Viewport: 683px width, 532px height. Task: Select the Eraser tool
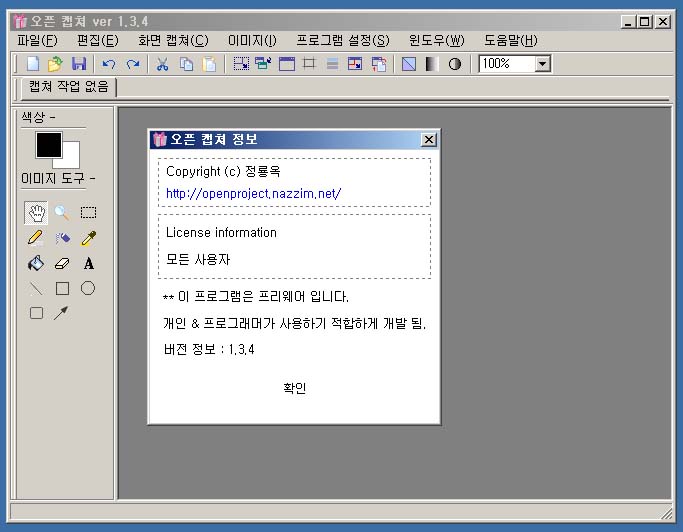(x=62, y=263)
